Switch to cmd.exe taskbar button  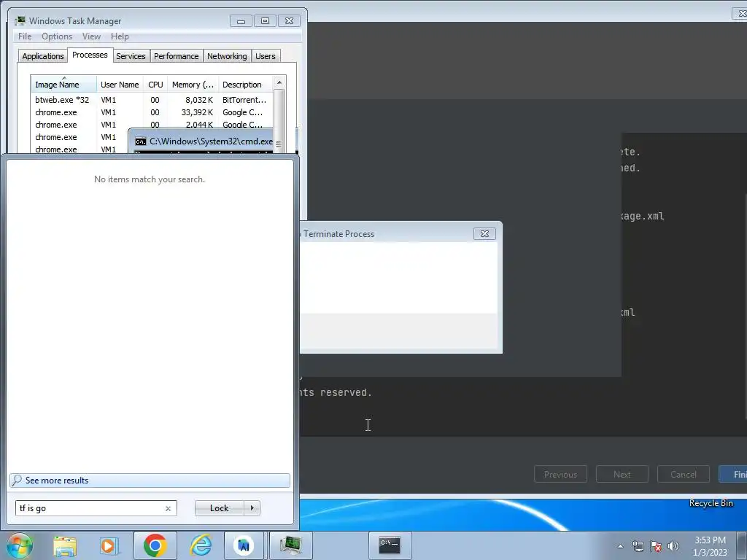pos(390,545)
